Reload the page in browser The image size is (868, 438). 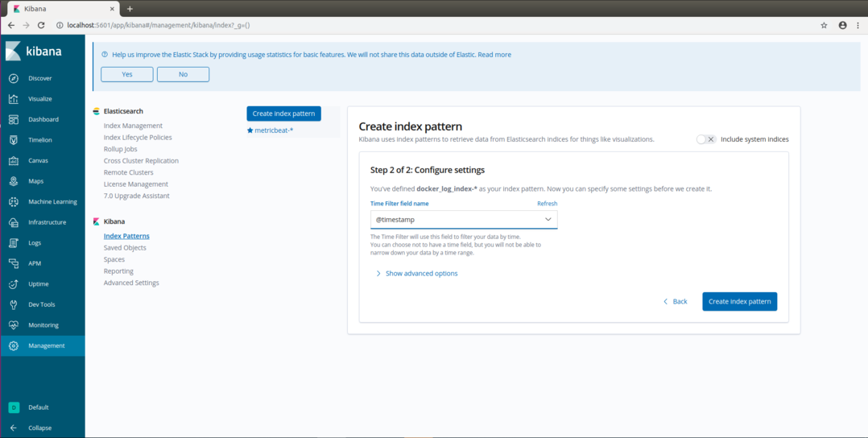point(41,26)
